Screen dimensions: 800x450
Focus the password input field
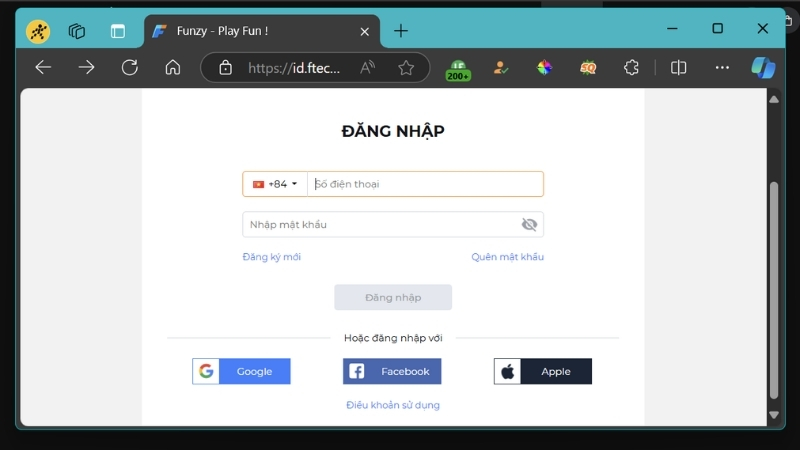[x=380, y=224]
